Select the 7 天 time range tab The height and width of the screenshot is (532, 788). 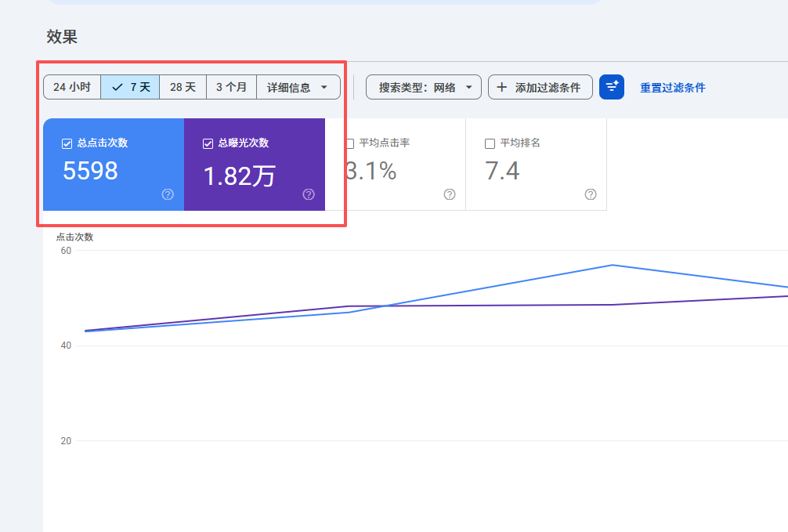(129, 86)
